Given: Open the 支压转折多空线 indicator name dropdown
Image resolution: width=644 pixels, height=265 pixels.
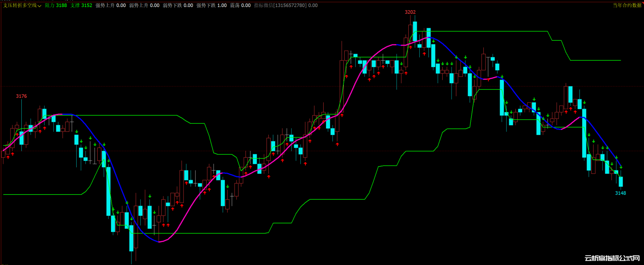Looking at the screenshot, I should point(20,5).
